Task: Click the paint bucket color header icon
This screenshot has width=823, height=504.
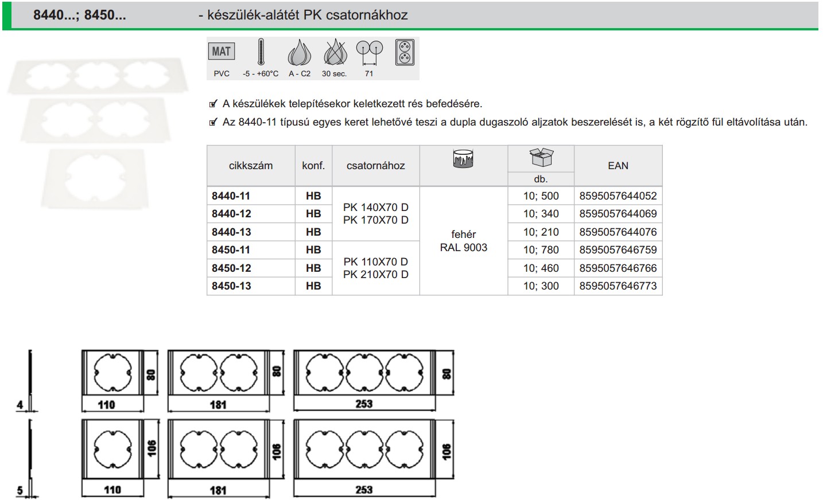Action: click(463, 158)
